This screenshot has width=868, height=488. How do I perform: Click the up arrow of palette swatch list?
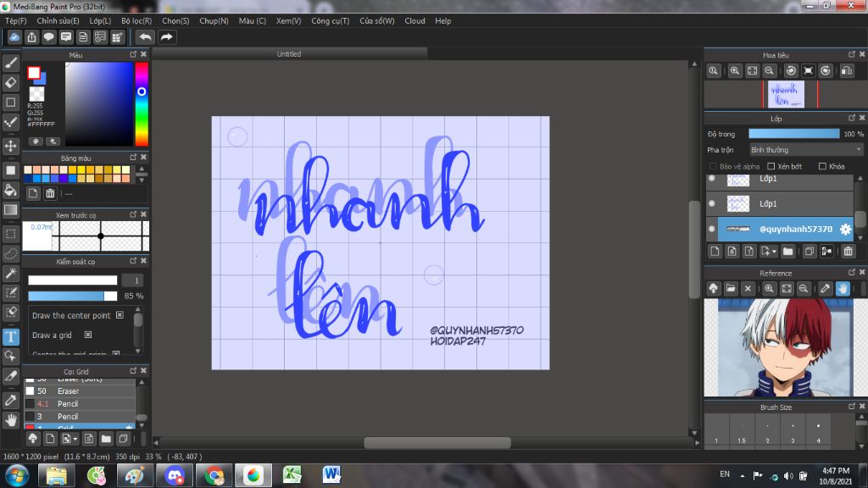[142, 169]
